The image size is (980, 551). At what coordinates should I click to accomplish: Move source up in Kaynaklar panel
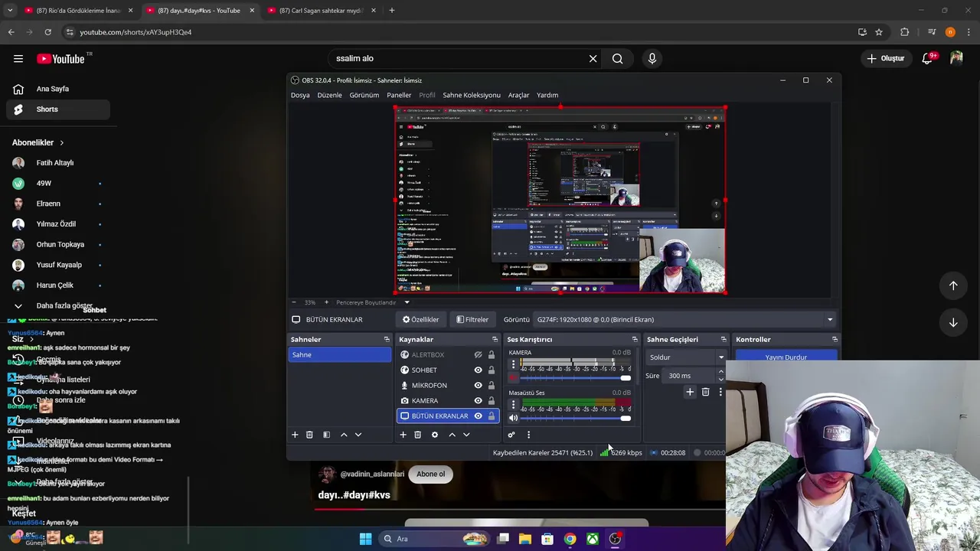click(x=452, y=435)
